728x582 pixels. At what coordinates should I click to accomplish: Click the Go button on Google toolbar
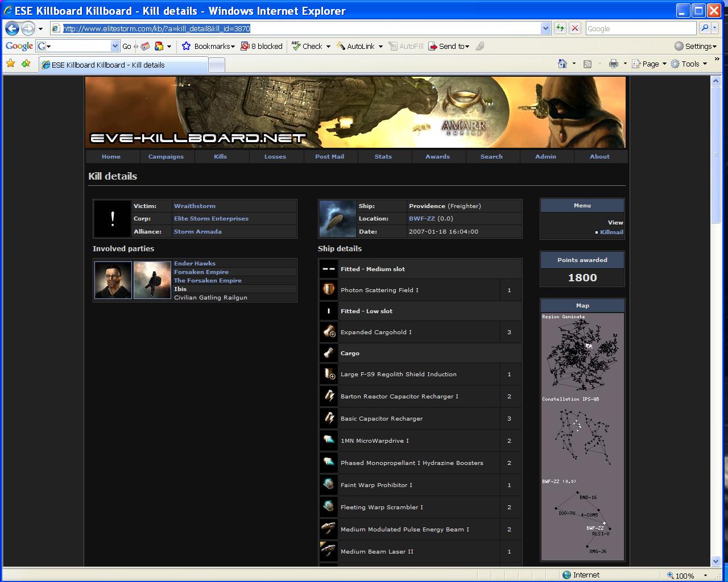(x=127, y=46)
